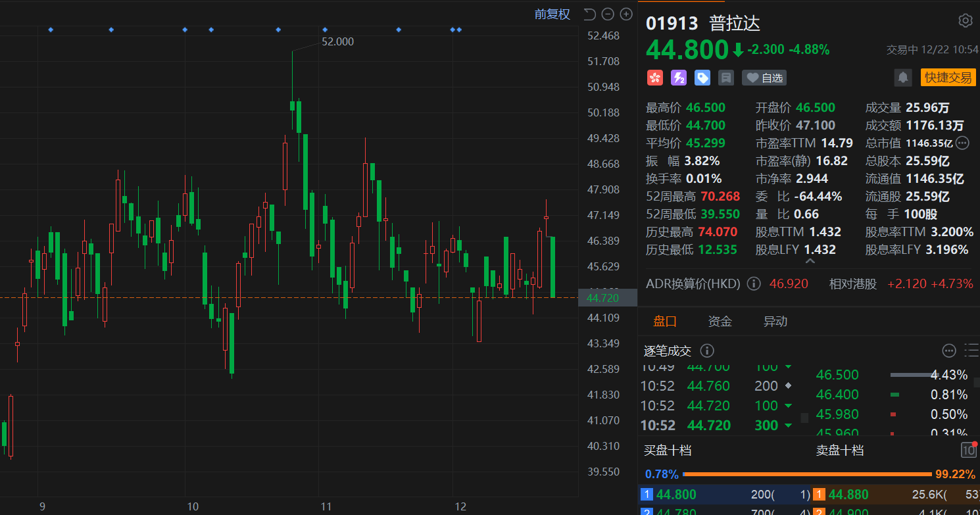This screenshot has height=515, width=980.
Task: Click the 46.500 price distribution row
Action: tap(892, 375)
